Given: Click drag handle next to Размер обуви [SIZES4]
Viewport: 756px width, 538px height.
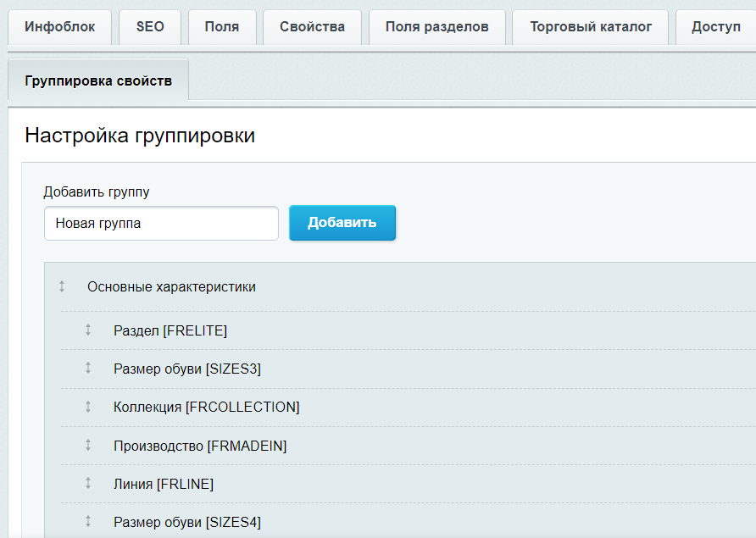Looking at the screenshot, I should (87, 522).
